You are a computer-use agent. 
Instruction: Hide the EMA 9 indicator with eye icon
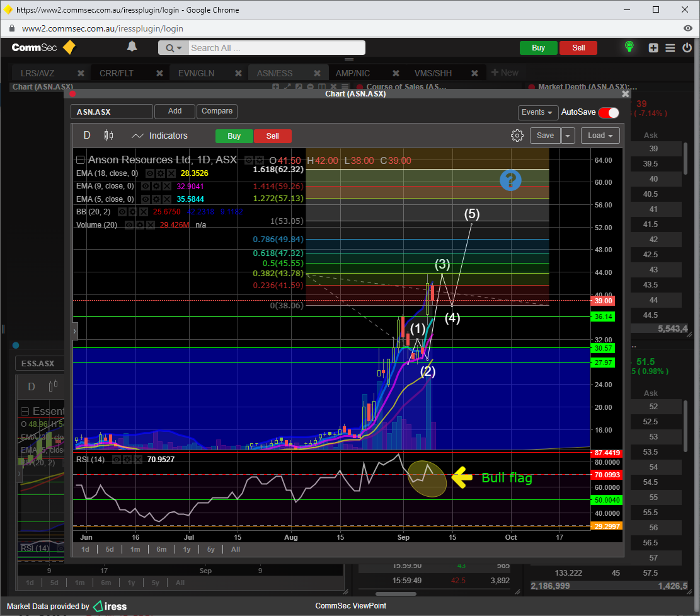(146, 186)
